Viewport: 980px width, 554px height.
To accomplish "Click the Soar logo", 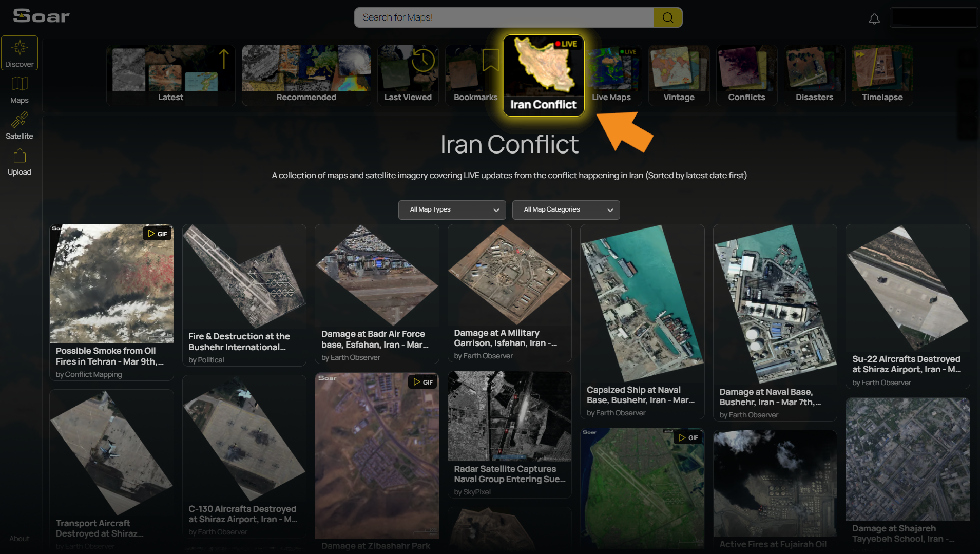I will point(41,16).
